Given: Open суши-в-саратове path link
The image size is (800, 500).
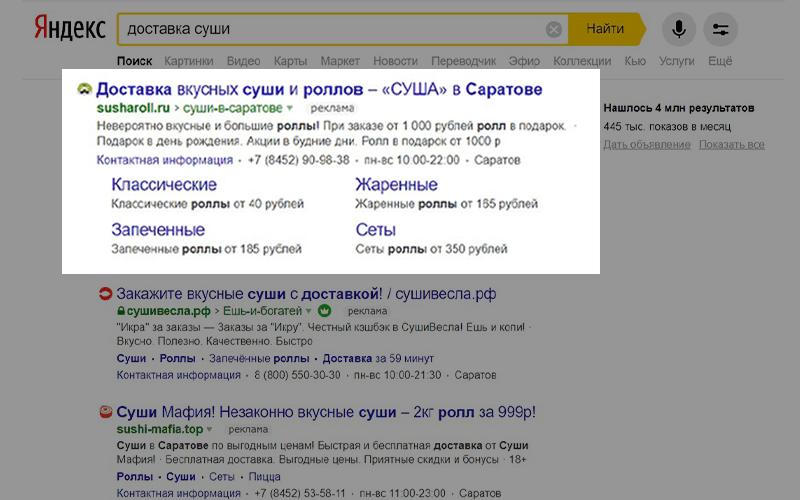Looking at the screenshot, I should [233, 108].
